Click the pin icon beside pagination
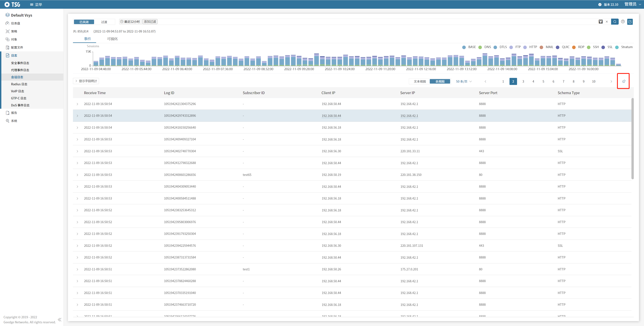 [x=624, y=81]
